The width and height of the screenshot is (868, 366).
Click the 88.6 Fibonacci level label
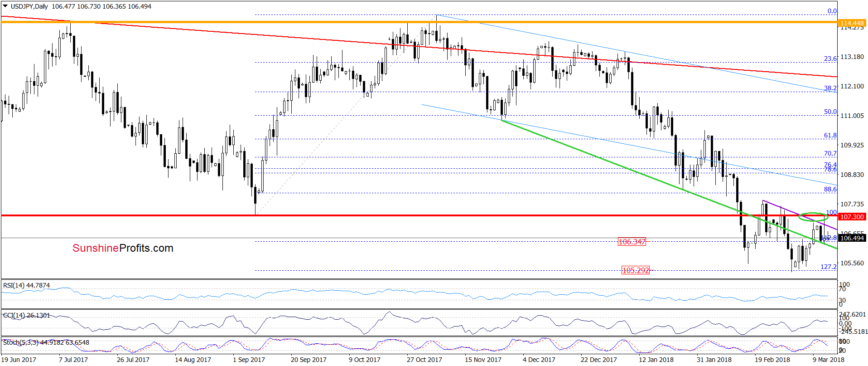pyautogui.click(x=830, y=189)
